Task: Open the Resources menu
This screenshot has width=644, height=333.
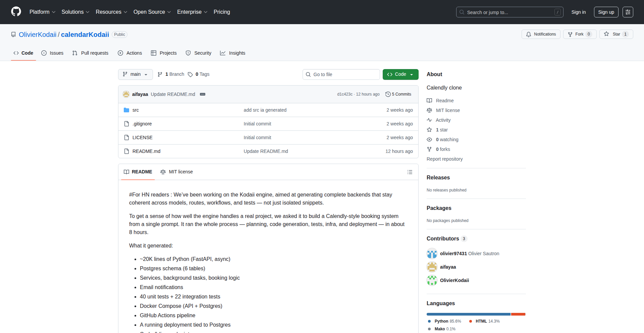Action: [111, 12]
